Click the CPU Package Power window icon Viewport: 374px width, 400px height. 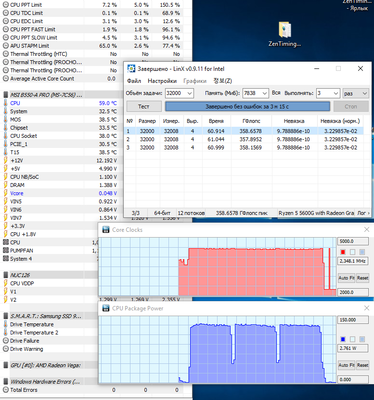coord(106,308)
